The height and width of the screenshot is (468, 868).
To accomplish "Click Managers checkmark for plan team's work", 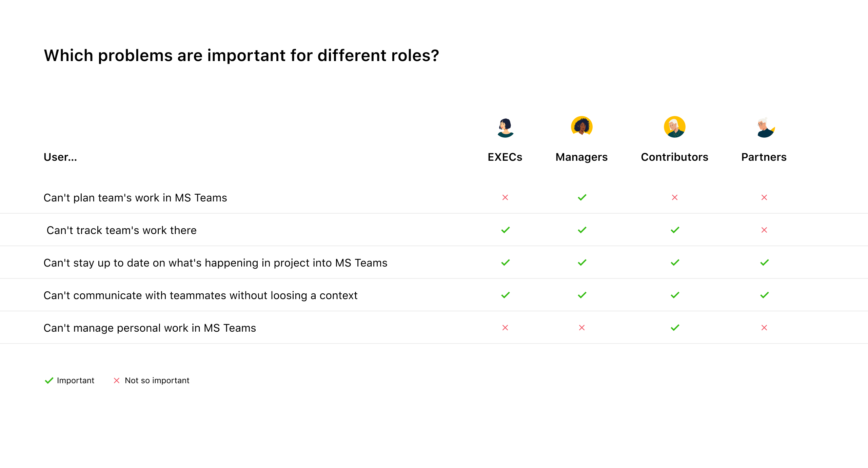I will 582,197.
